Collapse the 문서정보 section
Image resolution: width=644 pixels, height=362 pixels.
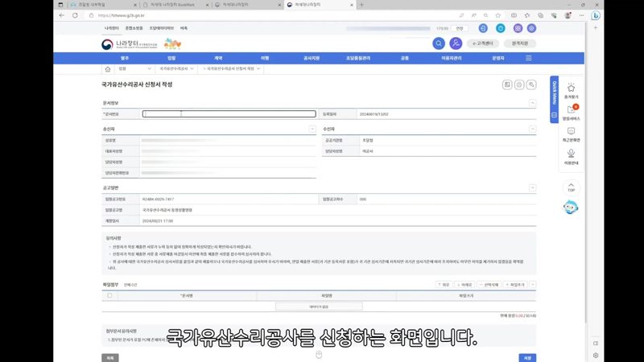(x=532, y=103)
